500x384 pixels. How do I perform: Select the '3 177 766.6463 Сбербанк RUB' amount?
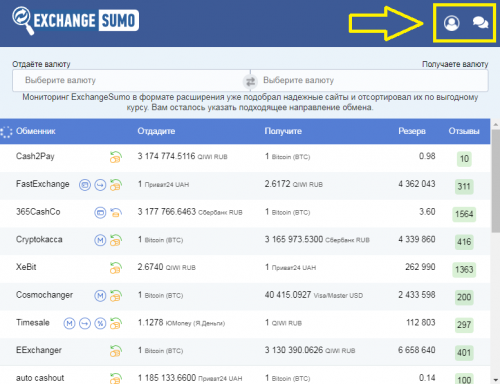pyautogui.click(x=190, y=212)
